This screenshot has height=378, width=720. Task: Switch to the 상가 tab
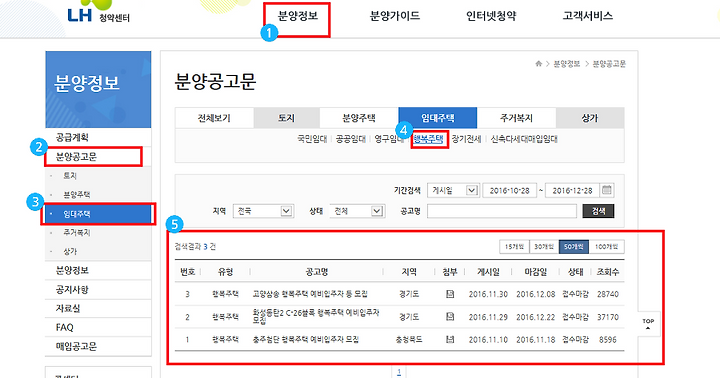590,118
